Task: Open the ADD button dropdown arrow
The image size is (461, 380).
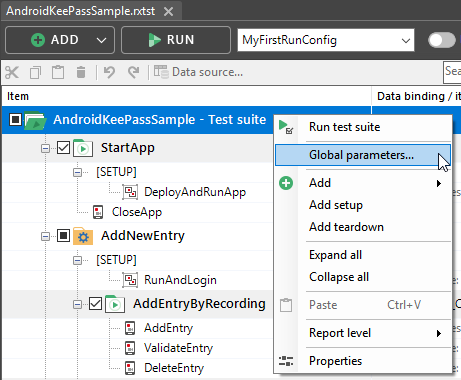Action: pos(101,40)
